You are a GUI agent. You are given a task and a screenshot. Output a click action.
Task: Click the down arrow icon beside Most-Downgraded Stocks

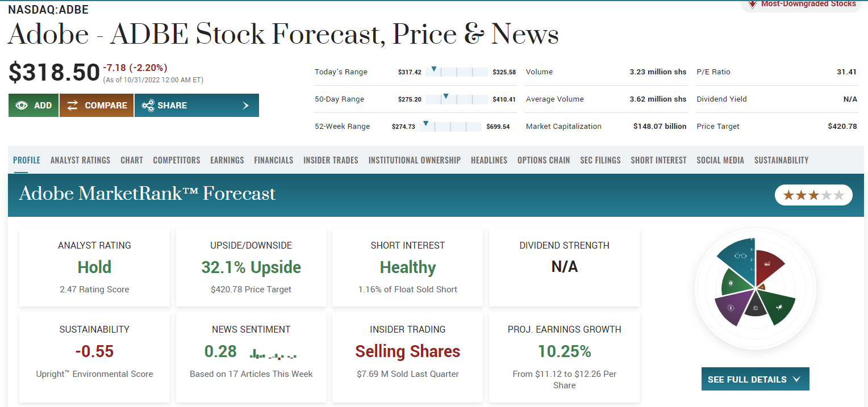tap(752, 5)
